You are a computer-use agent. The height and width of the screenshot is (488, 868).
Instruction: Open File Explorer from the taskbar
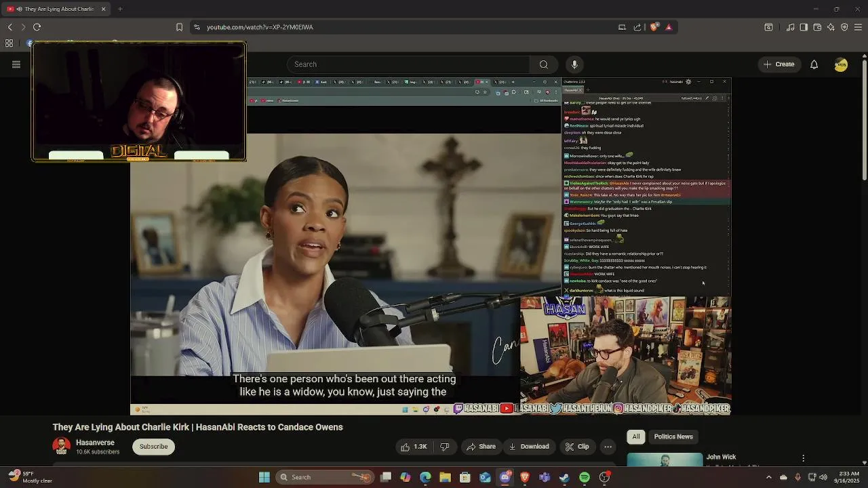pyautogui.click(x=445, y=477)
